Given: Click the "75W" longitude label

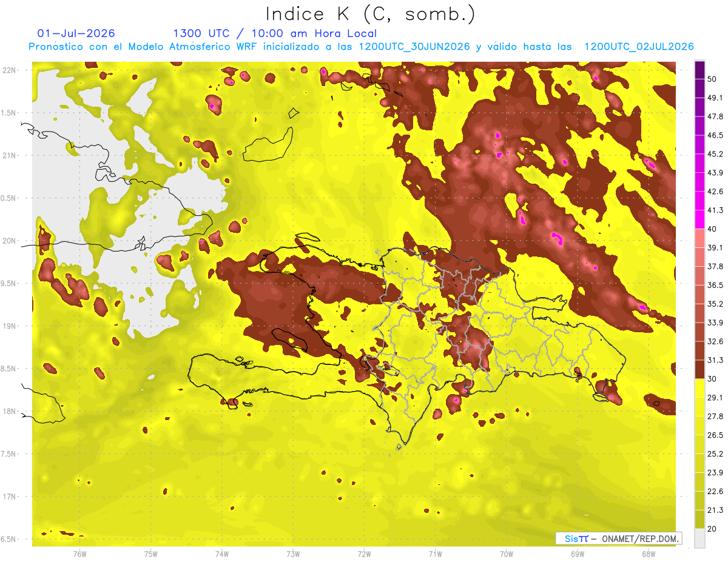Looking at the screenshot, I should (151, 554).
